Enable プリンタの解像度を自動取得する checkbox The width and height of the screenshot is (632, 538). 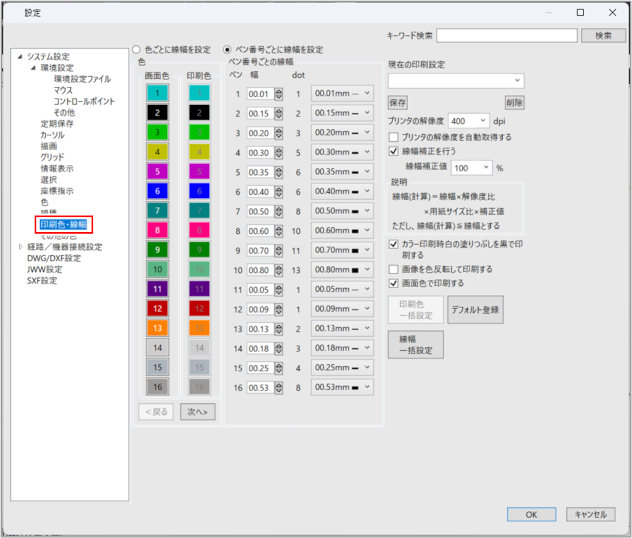tap(394, 137)
